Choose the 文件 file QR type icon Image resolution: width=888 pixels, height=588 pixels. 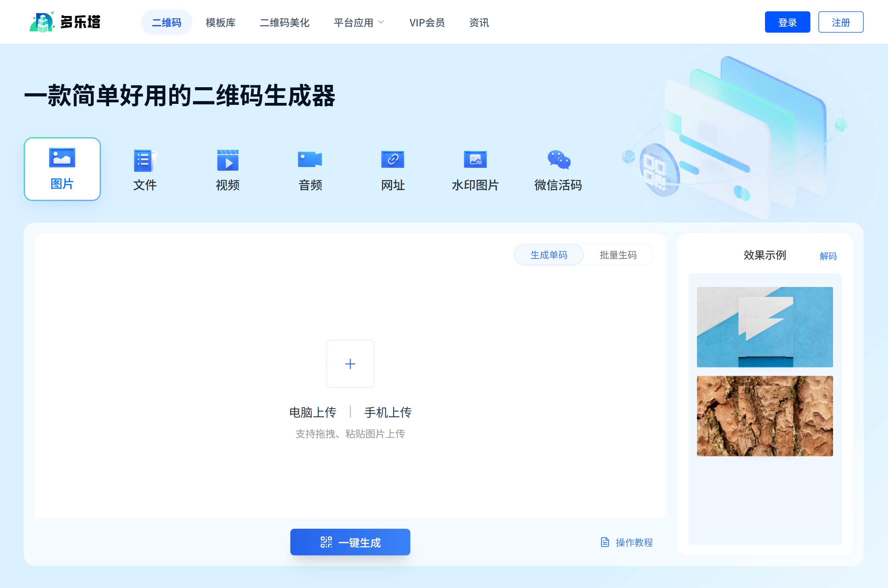(145, 160)
